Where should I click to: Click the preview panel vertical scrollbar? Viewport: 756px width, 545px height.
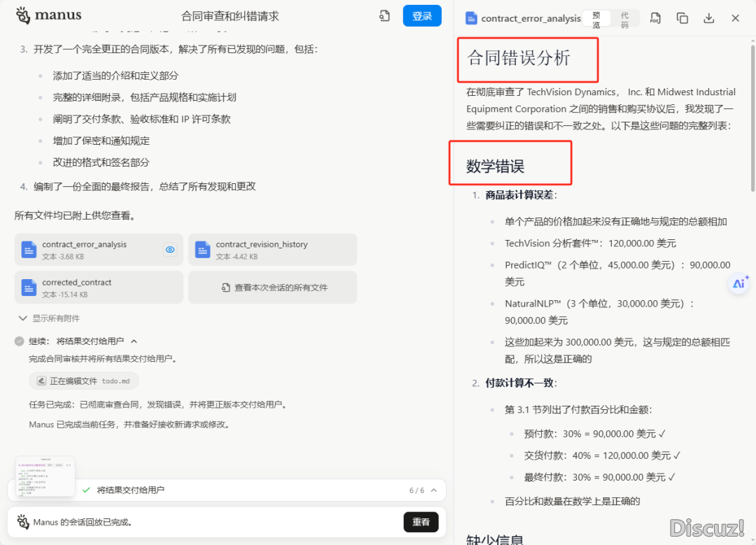pos(752,118)
